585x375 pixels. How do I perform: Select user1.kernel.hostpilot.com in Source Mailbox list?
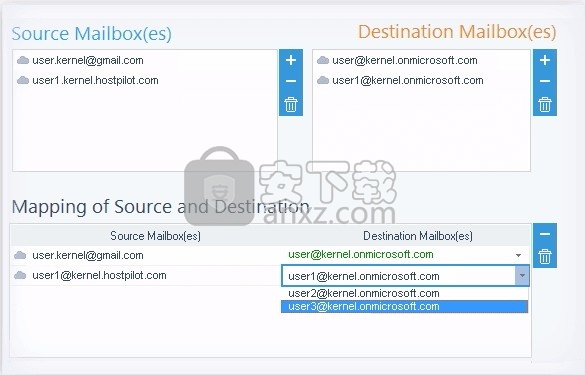95,80
